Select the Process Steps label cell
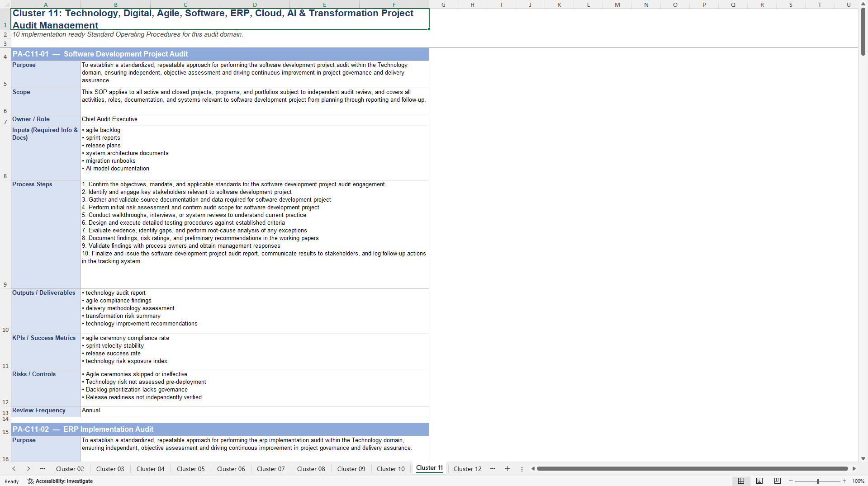868x486 pixels. point(46,234)
